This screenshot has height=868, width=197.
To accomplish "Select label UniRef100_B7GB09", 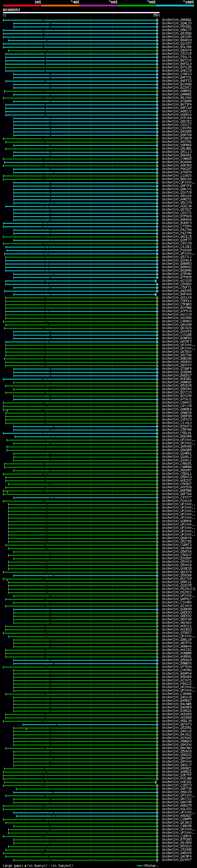I will point(177,138).
